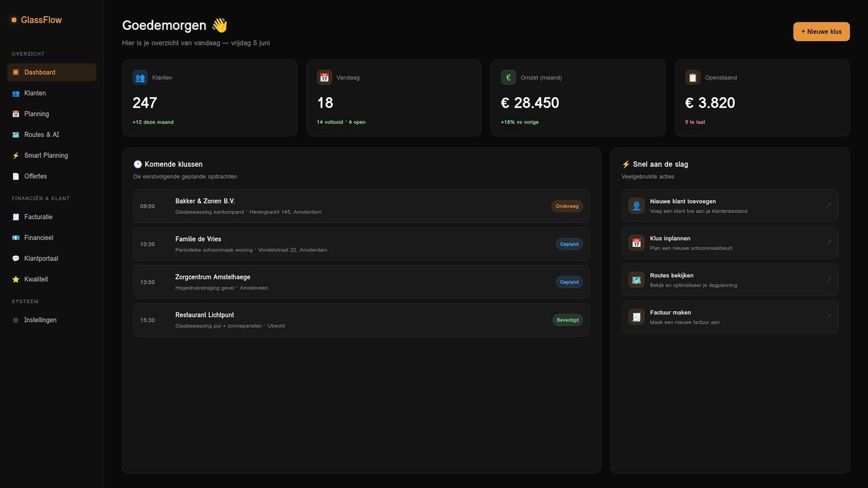Image resolution: width=868 pixels, height=488 pixels.
Task: Click the Factuur maken receipt icon
Action: [x=636, y=317]
